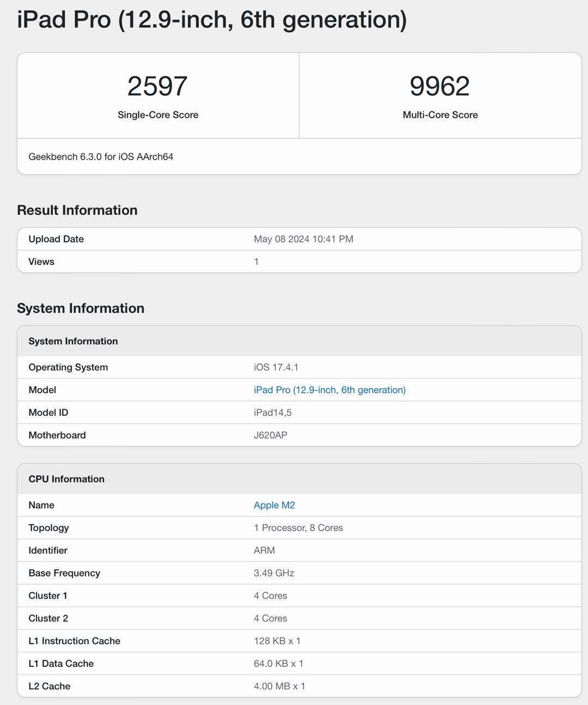Image resolution: width=588 pixels, height=705 pixels.
Task: Select the 3.49 GHz frequency value
Action: point(274,573)
